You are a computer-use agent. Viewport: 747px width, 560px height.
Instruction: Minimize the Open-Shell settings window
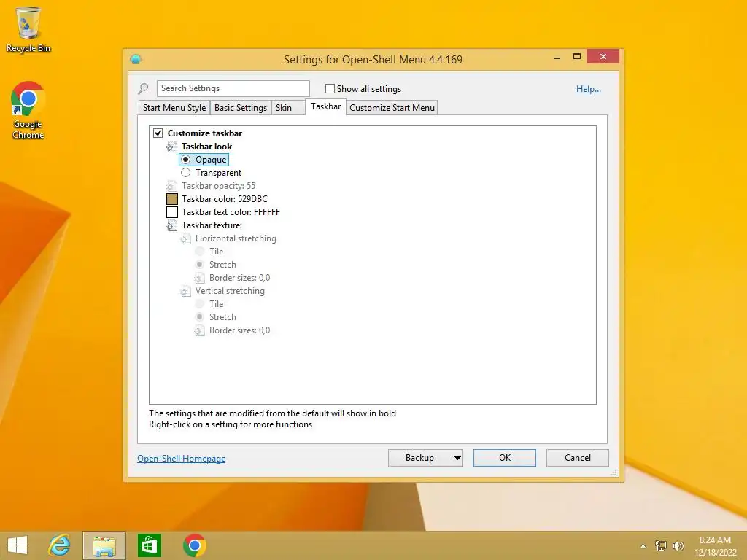tap(557, 57)
